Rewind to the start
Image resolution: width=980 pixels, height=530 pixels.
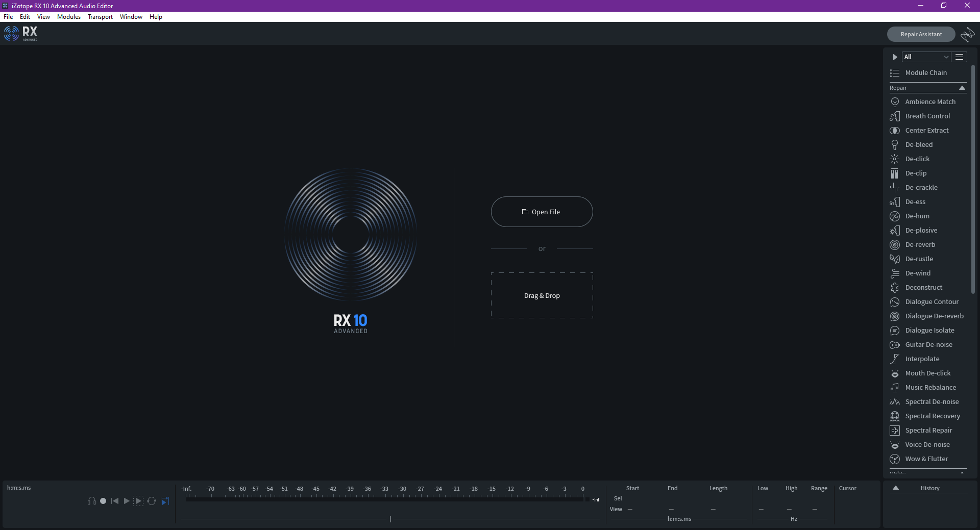115,501
